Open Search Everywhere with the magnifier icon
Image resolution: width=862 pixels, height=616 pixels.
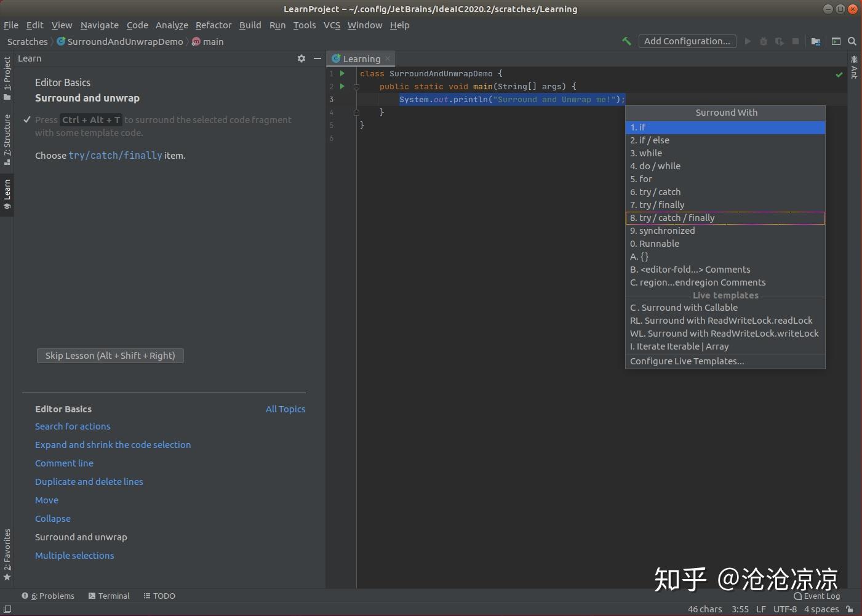coord(852,41)
